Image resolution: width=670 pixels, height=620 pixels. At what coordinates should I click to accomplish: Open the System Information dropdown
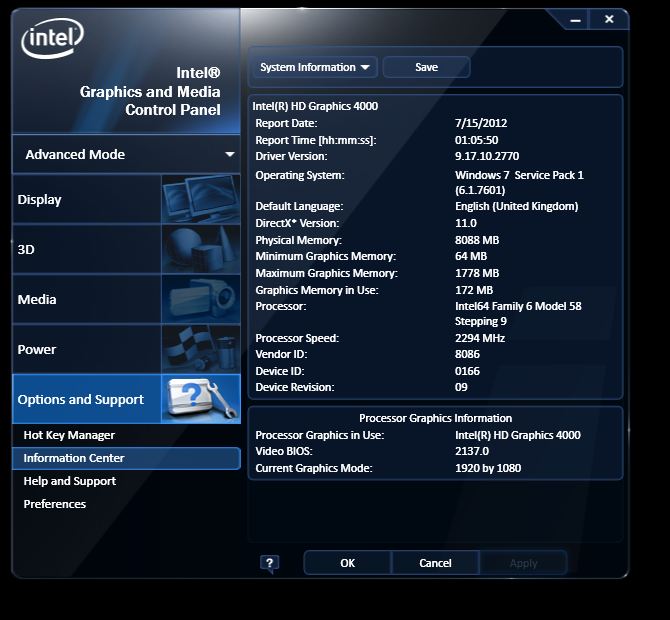pos(315,68)
